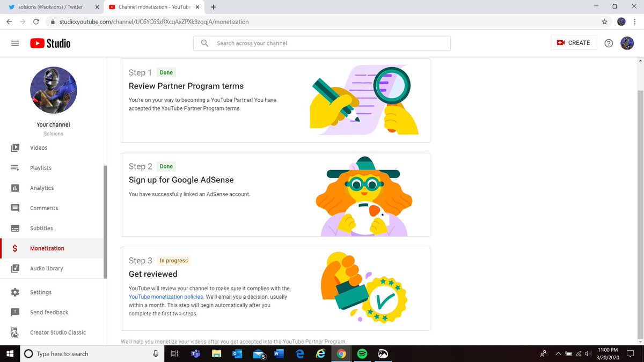This screenshot has height=362, width=644.
Task: Click the YouTube Studio logo
Action: point(50,43)
